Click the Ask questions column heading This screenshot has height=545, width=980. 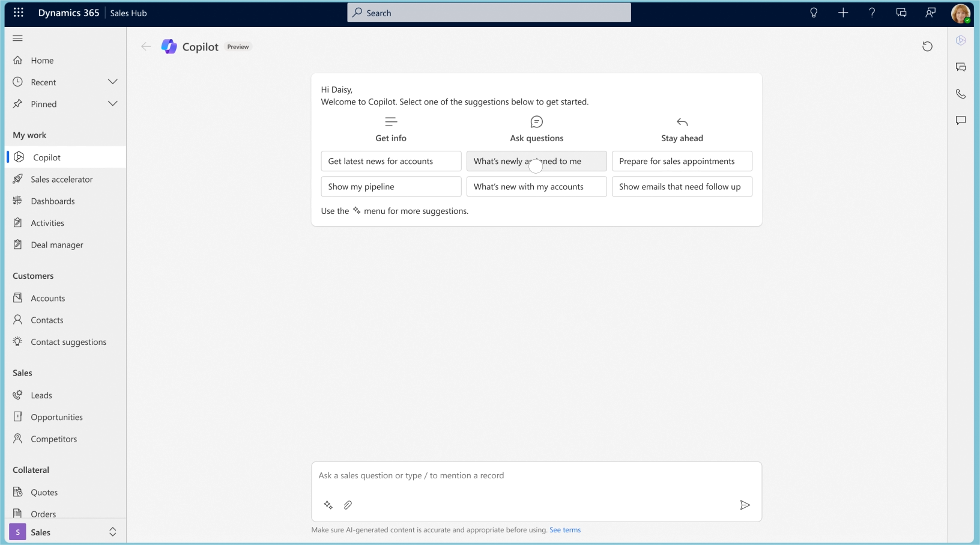pos(537,138)
